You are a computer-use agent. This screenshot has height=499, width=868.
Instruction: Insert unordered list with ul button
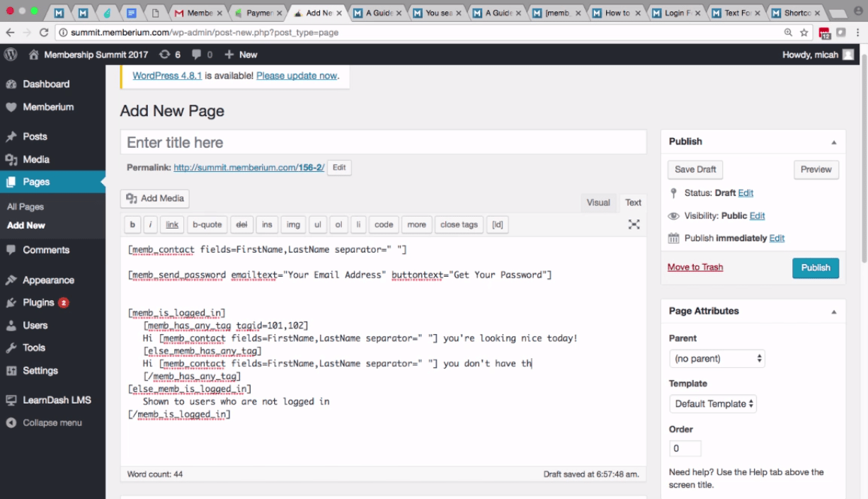tap(318, 224)
